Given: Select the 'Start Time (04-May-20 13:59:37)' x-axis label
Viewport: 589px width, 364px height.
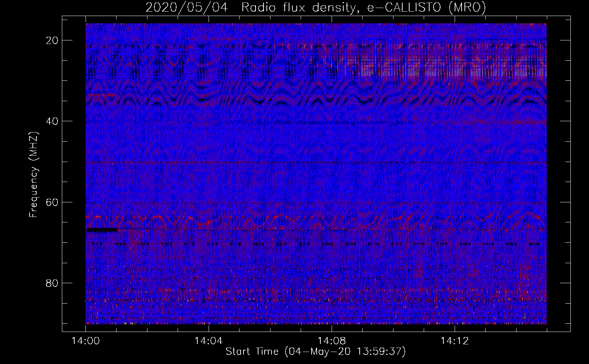Looking at the screenshot, I should click(x=316, y=352).
